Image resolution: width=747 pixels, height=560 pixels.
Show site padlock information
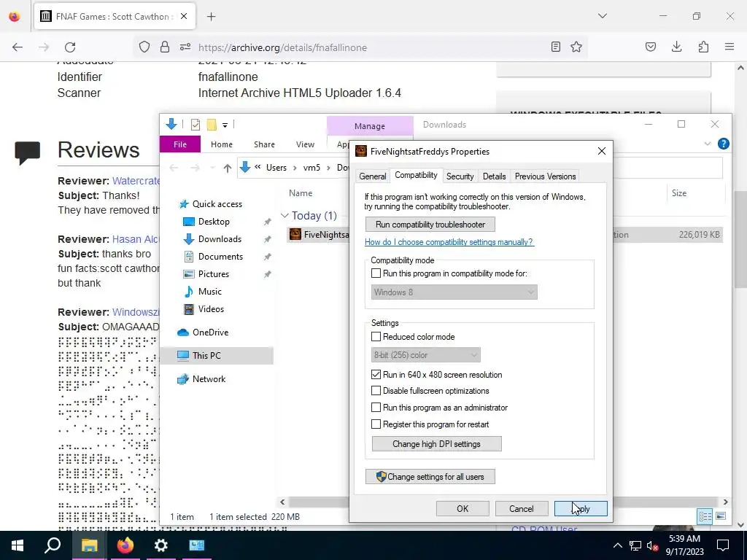(x=165, y=47)
